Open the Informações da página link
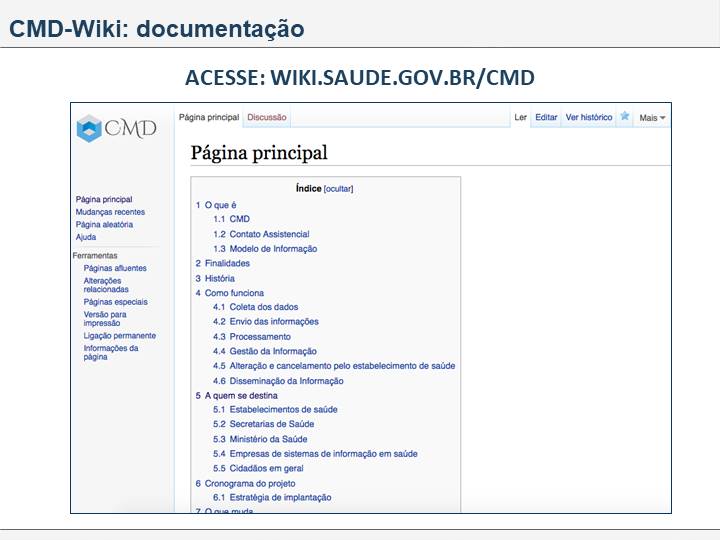Image resolution: width=720 pixels, height=540 pixels. tap(111, 352)
